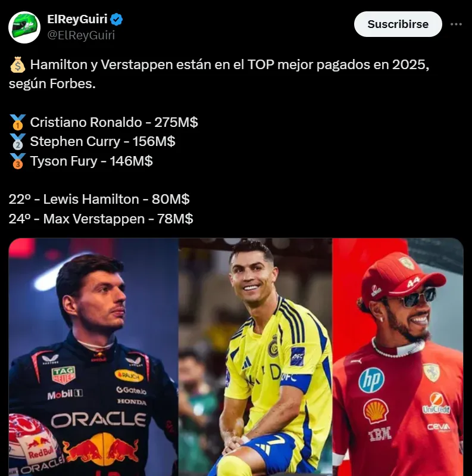Open the three-dot more options menu
The image size is (472, 476).
coord(456,24)
